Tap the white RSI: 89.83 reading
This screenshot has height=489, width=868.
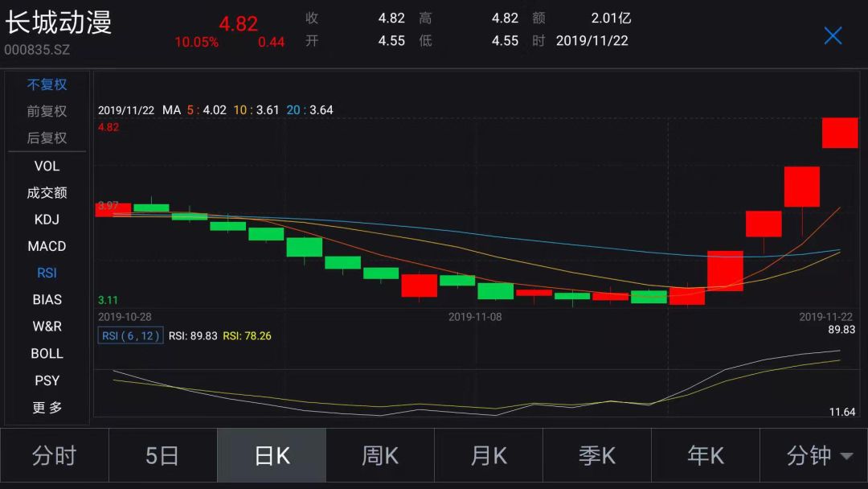click(x=193, y=335)
